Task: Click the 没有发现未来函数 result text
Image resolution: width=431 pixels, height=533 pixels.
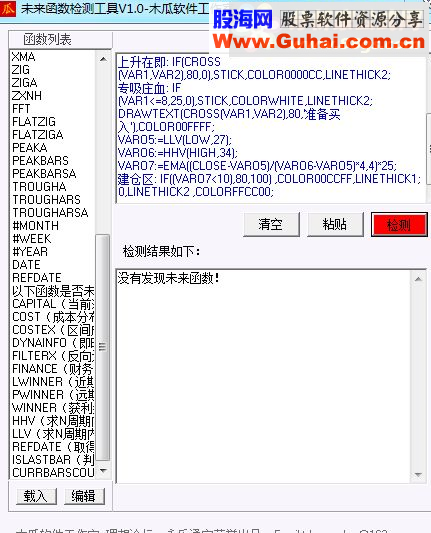Action: [168, 278]
